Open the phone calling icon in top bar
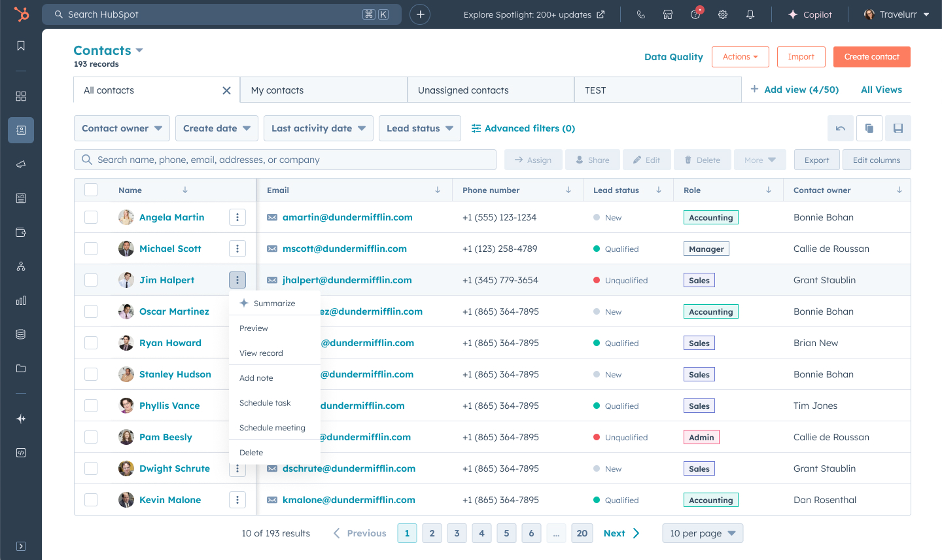The height and width of the screenshot is (560, 942). [641, 14]
